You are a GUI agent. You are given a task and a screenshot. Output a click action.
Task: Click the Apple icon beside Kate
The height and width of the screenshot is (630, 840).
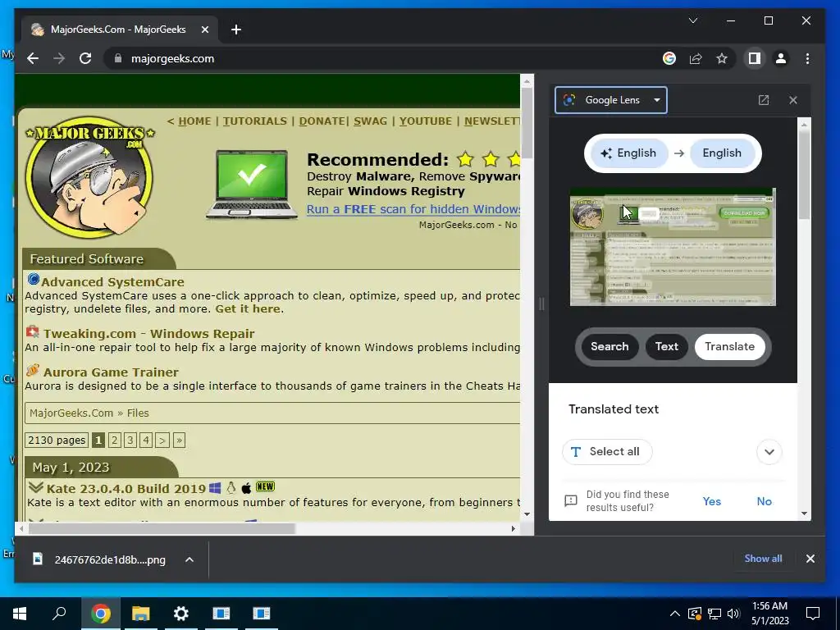pyautogui.click(x=246, y=488)
